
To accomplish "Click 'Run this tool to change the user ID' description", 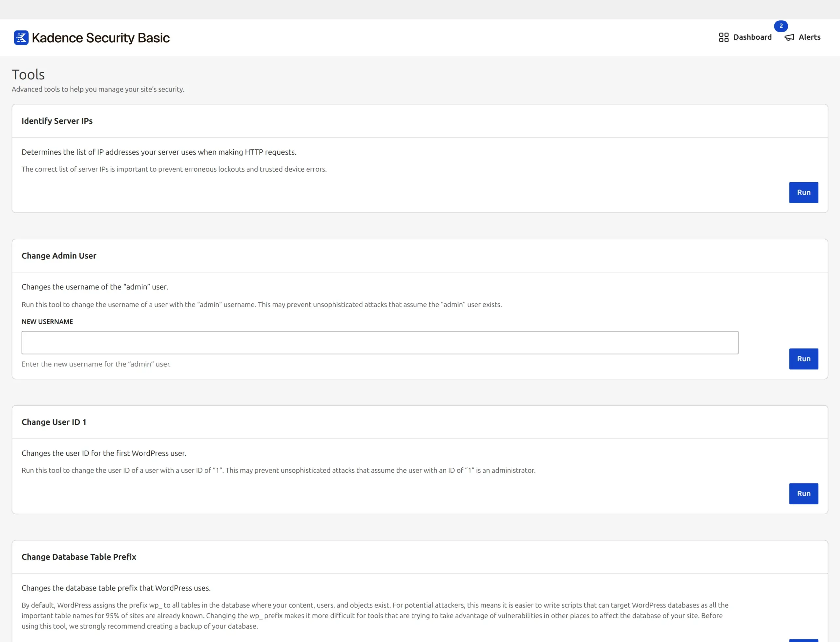I will coord(279,470).
